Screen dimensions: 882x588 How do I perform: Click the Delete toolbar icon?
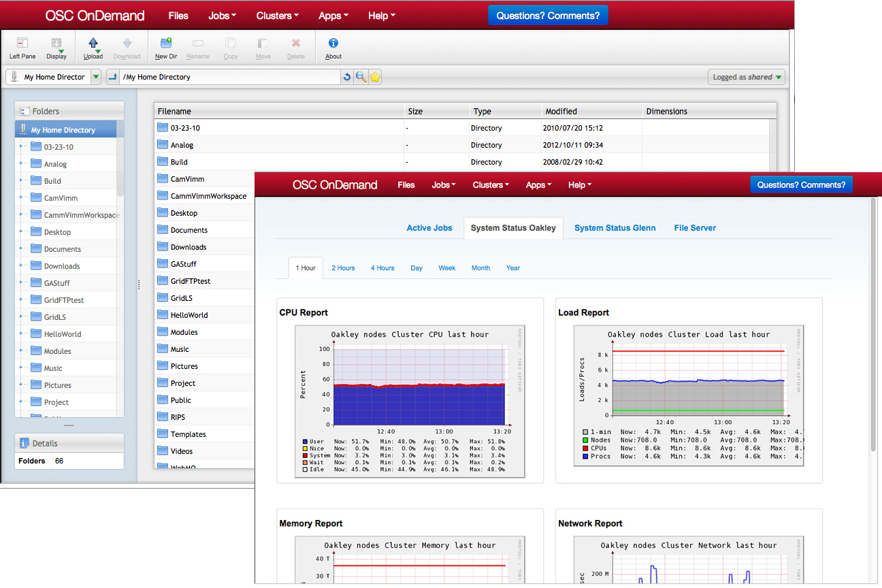pos(296,44)
